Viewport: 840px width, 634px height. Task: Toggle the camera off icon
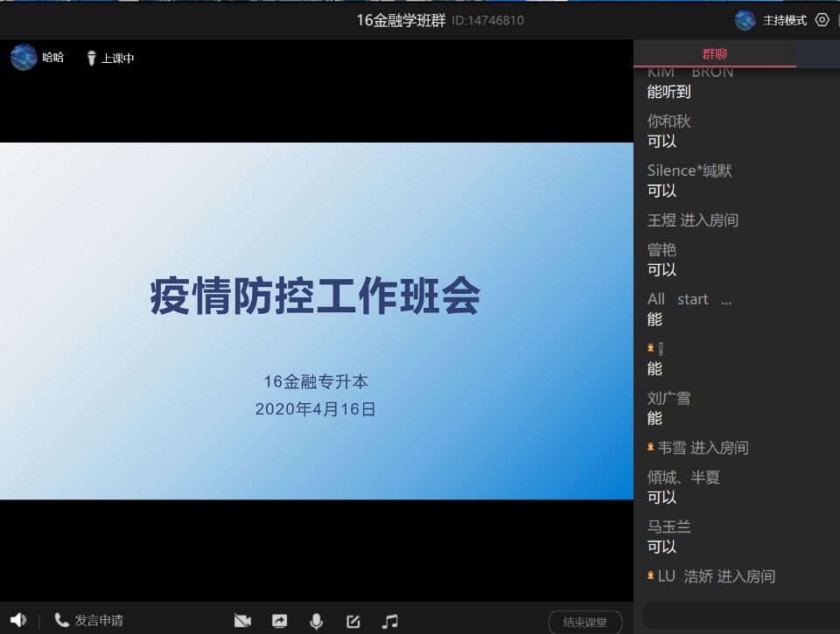[242, 621]
